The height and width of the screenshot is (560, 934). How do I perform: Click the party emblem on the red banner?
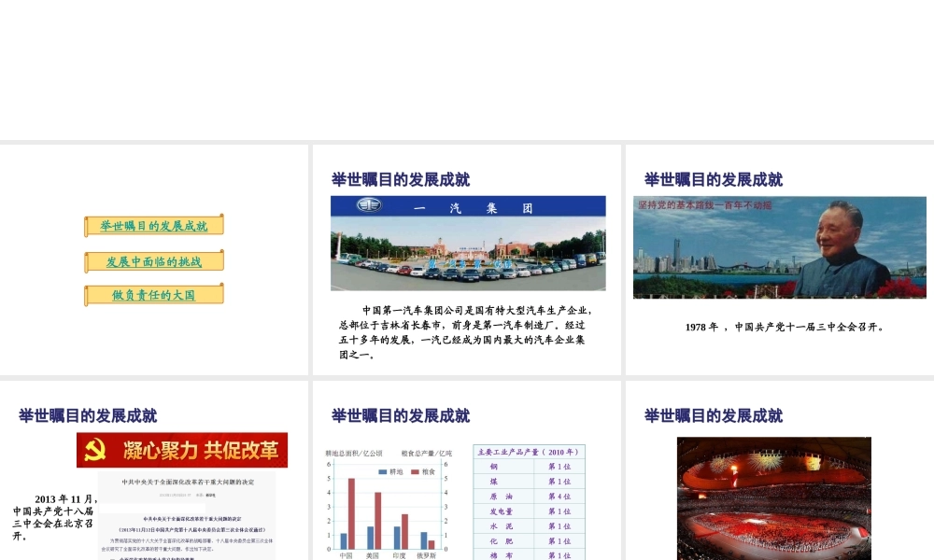pos(94,451)
